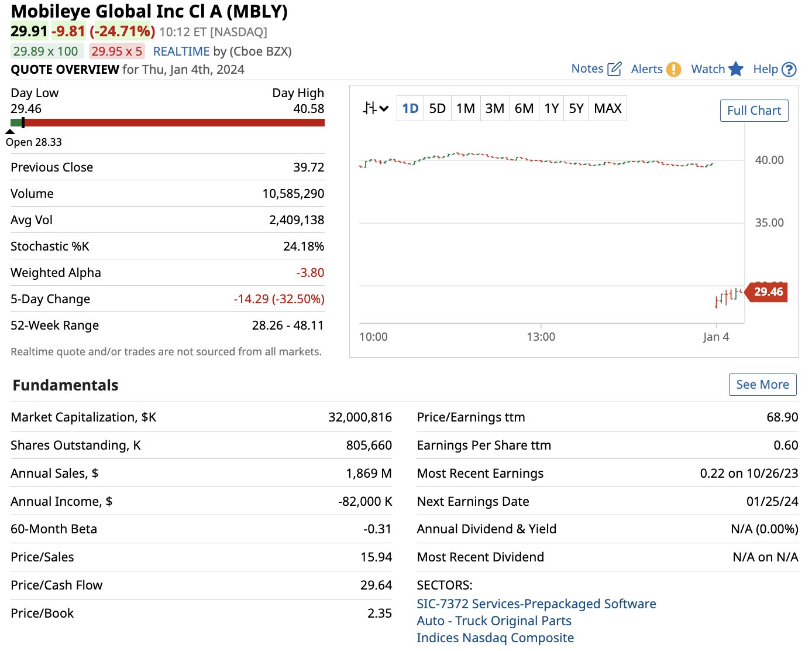Click the Mobileye Global Inc title heading

click(x=149, y=11)
